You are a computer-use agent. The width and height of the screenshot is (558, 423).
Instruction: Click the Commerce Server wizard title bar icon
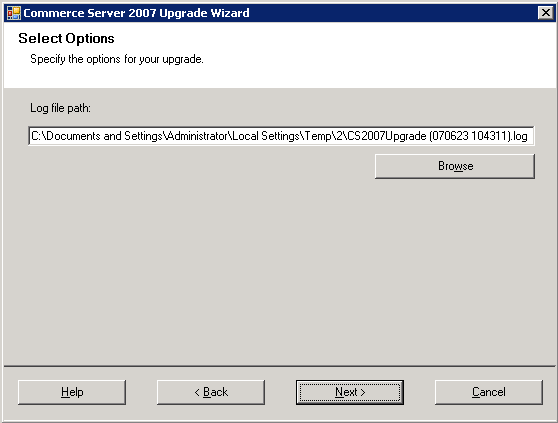click(x=14, y=13)
